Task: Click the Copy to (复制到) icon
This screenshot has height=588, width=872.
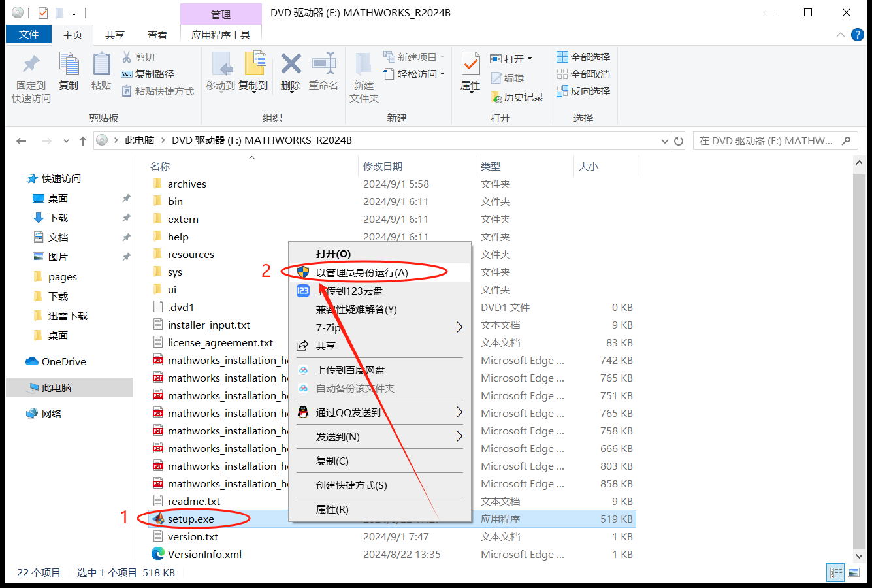Action: tap(255, 63)
